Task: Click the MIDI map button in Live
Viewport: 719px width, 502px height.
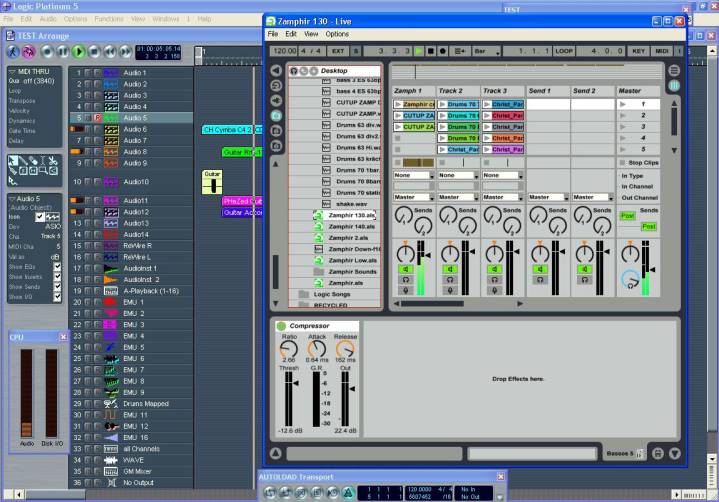Action: point(662,51)
